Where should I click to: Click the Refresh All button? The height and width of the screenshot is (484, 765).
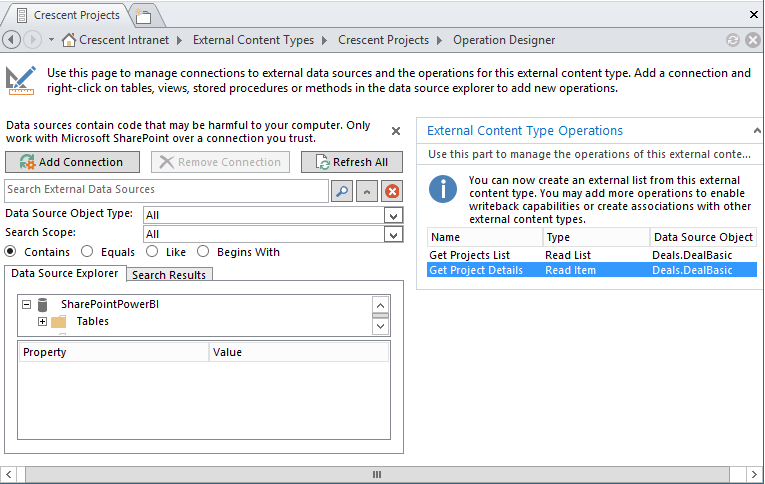pos(352,162)
